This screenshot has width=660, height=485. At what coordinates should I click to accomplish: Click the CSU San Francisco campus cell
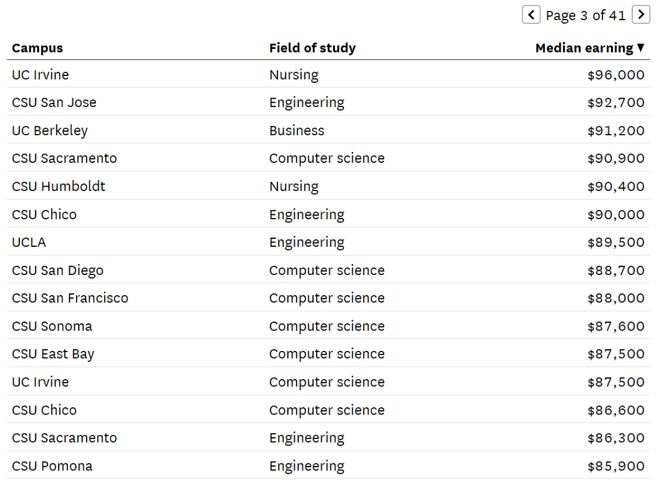tap(70, 298)
